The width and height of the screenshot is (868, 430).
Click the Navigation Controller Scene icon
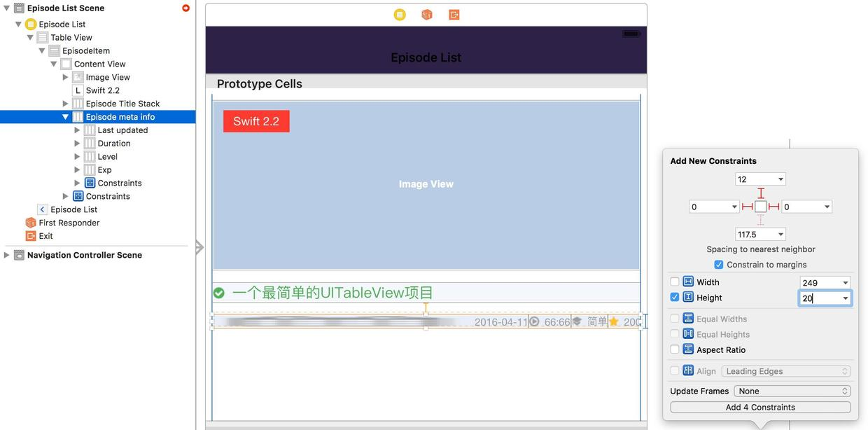[x=19, y=256]
